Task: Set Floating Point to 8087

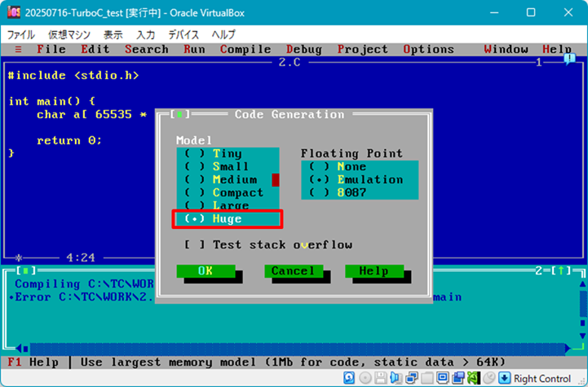Action: click(x=360, y=192)
